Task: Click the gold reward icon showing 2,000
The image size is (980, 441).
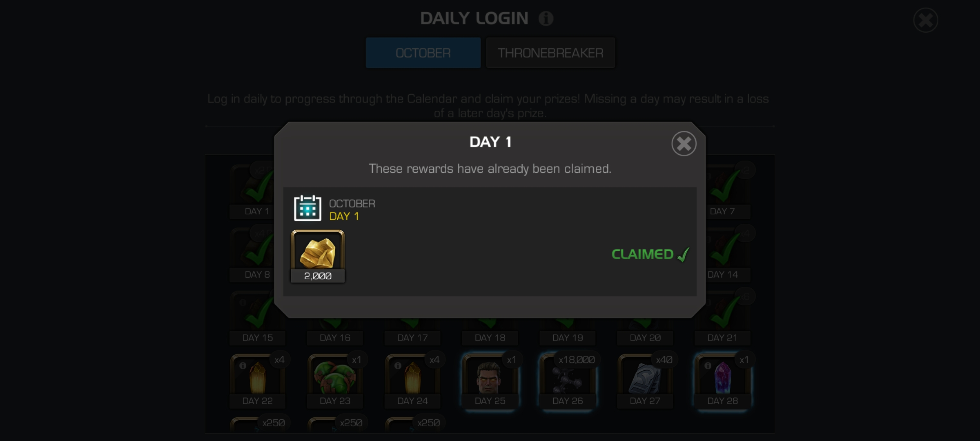Action: coord(318,256)
